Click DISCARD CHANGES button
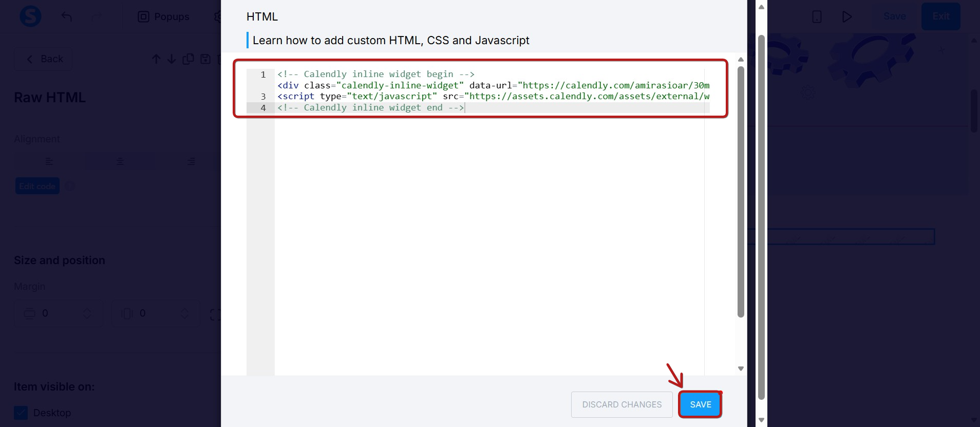 pyautogui.click(x=621, y=404)
